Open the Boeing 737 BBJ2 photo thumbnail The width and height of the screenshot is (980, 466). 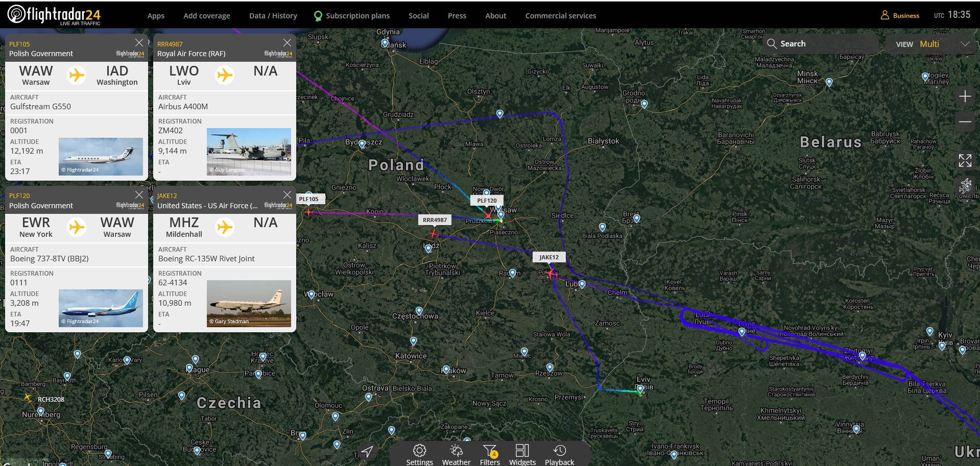click(101, 308)
